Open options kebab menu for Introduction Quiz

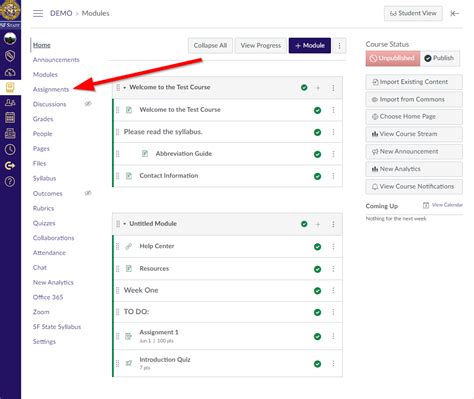pyautogui.click(x=333, y=363)
